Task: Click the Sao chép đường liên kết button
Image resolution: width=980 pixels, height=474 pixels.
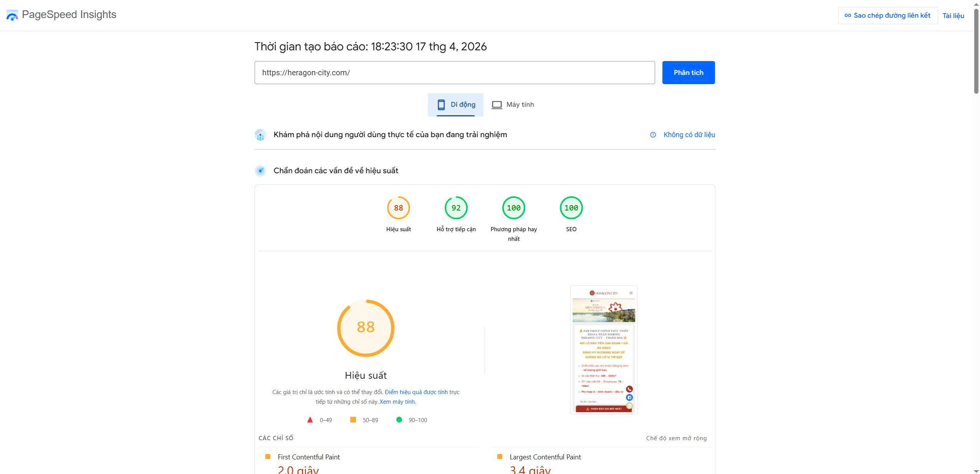Action: [x=888, y=15]
